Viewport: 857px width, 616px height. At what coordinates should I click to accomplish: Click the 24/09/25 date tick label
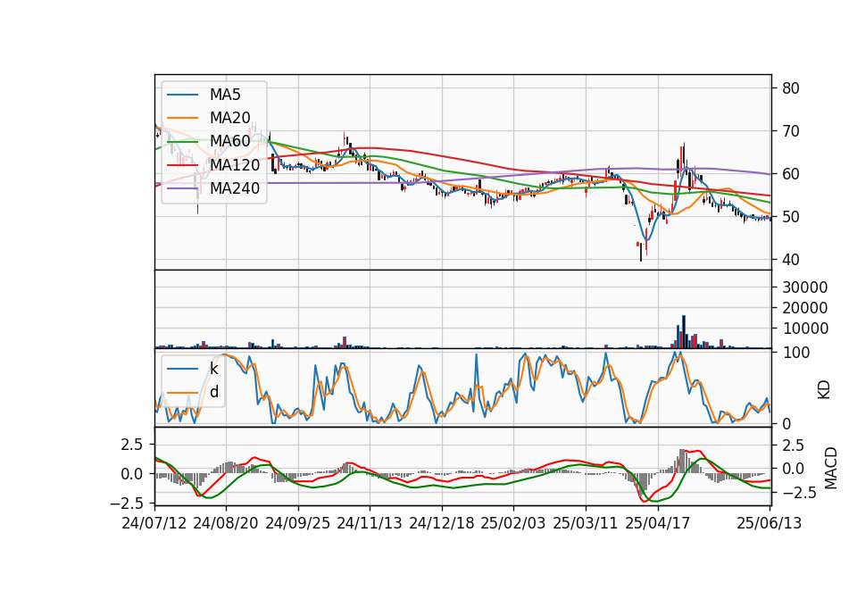pos(298,523)
